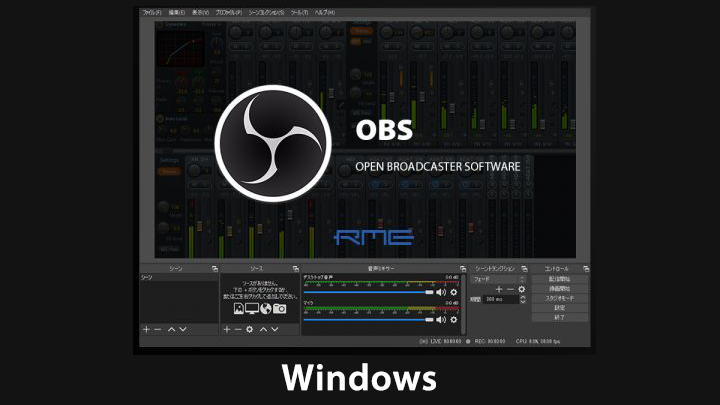Open the 編集(E) menu
The width and height of the screenshot is (720, 405).
176,13
